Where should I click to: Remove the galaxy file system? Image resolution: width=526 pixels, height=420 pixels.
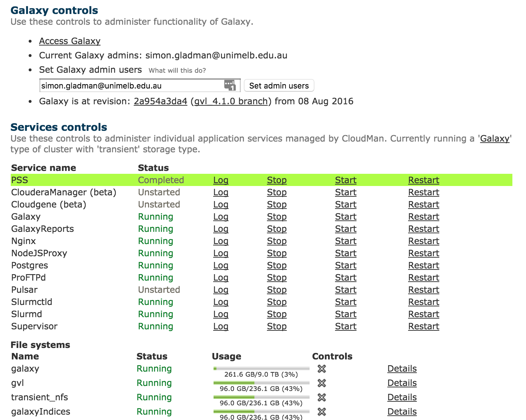point(322,368)
